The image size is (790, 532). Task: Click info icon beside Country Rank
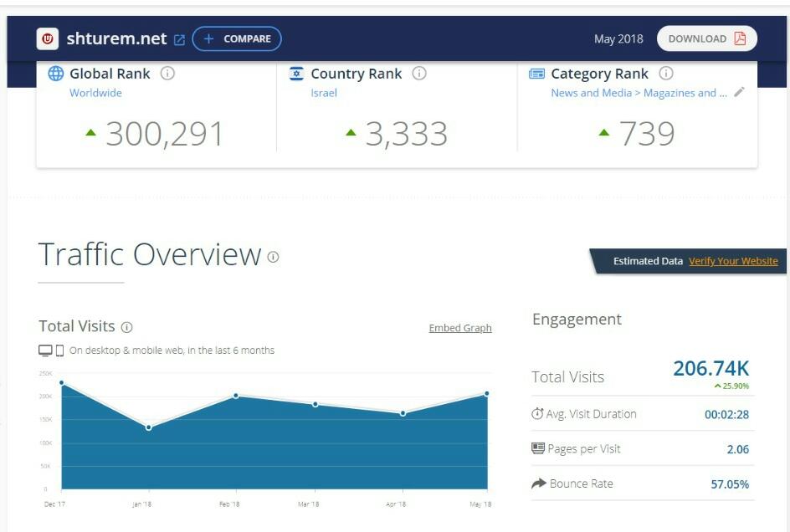pyautogui.click(x=419, y=74)
